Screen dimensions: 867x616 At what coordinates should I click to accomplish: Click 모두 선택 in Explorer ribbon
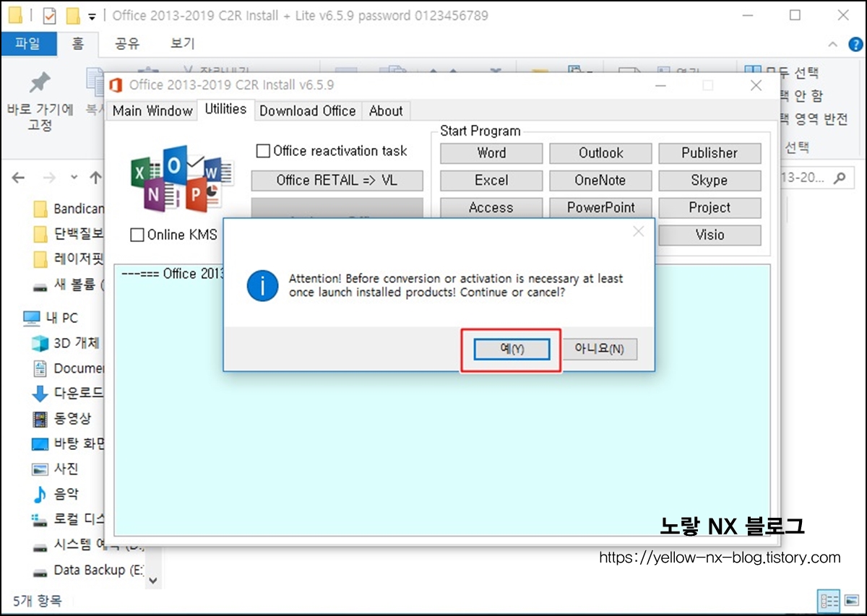pyautogui.click(x=782, y=73)
